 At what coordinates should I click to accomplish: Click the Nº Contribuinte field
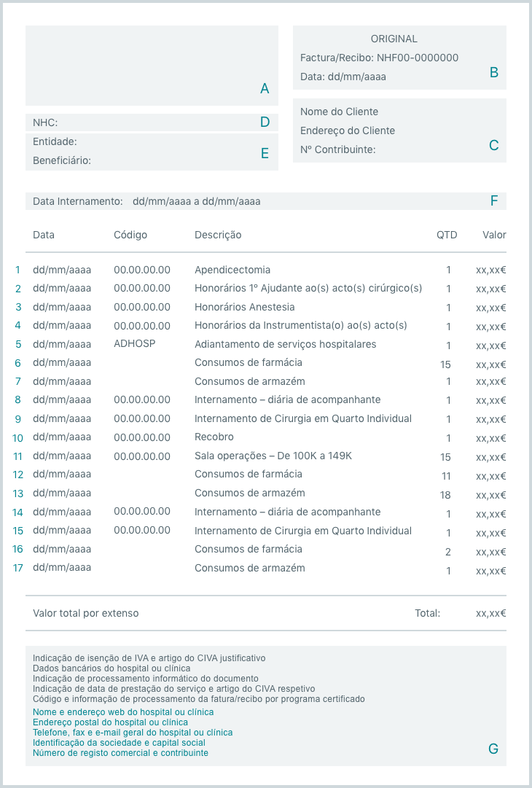(337, 149)
